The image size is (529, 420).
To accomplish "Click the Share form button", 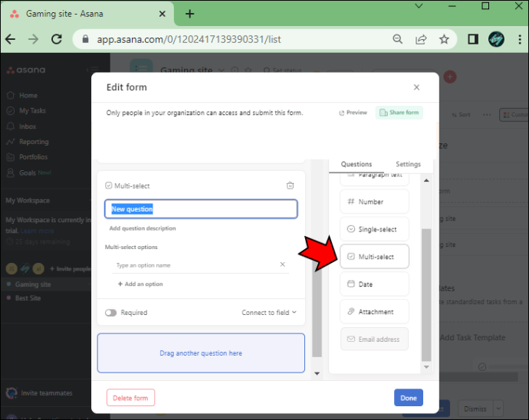I will click(x=399, y=113).
